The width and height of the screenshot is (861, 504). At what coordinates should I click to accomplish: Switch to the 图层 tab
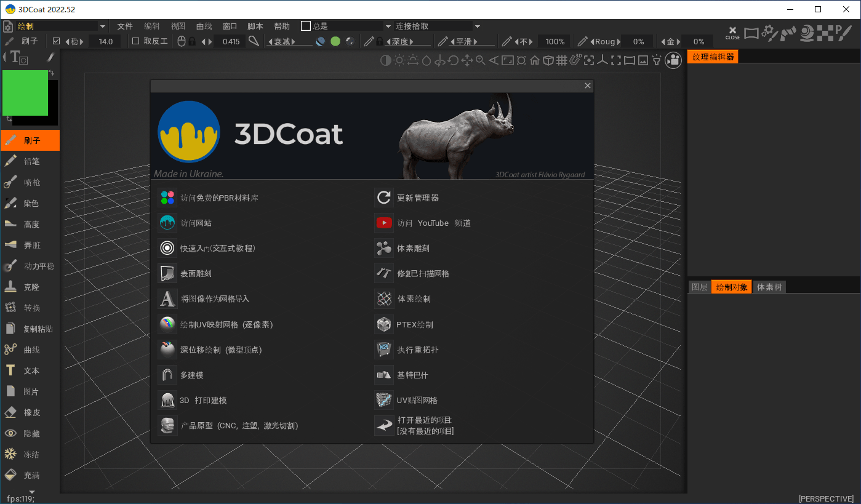click(x=699, y=286)
